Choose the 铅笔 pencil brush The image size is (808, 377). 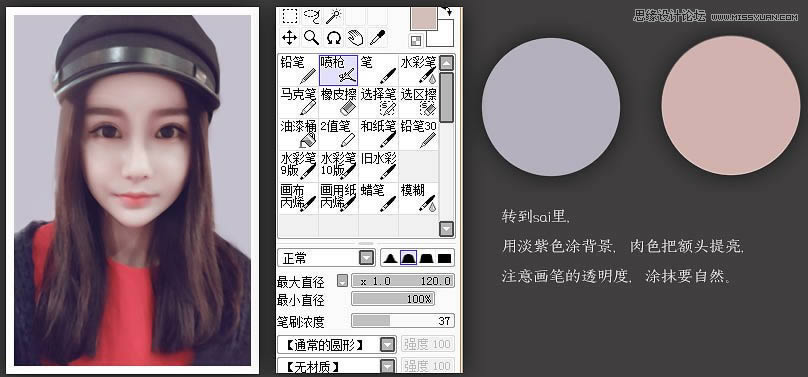point(298,70)
